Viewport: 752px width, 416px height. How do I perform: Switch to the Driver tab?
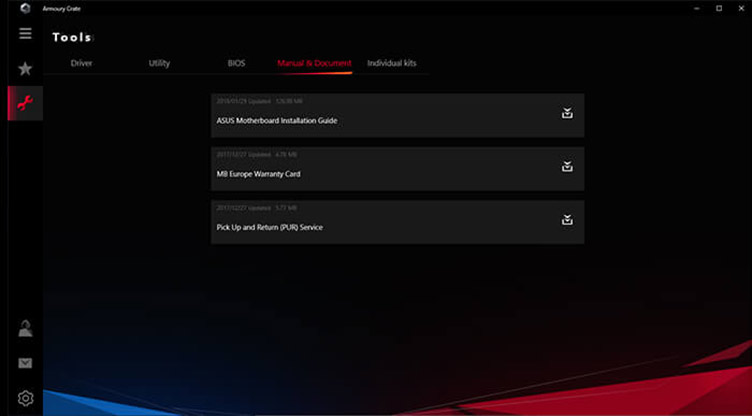click(82, 63)
